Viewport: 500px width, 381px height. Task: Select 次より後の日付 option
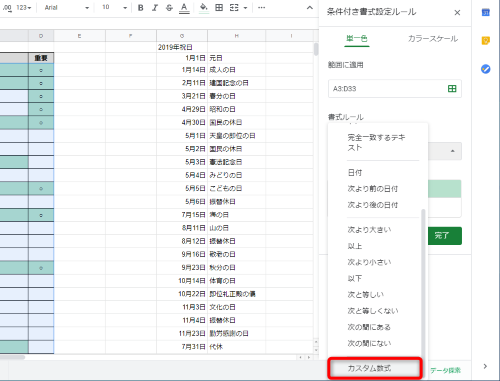pos(373,205)
